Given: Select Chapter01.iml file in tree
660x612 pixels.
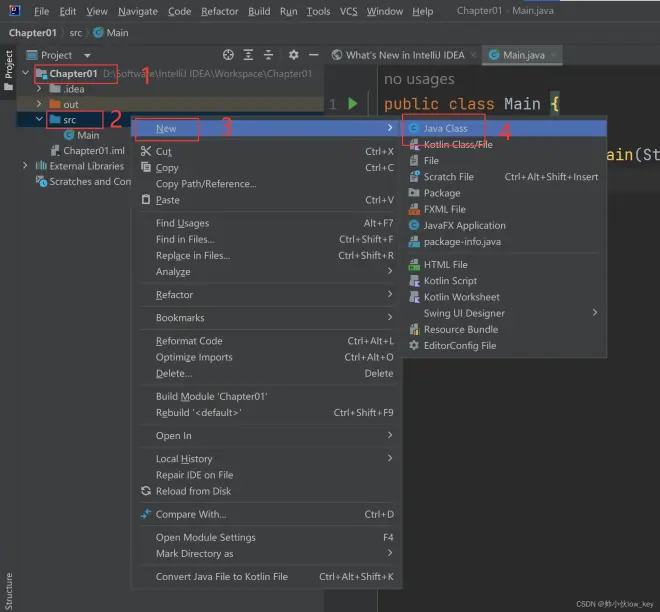Looking at the screenshot, I should pos(87,151).
